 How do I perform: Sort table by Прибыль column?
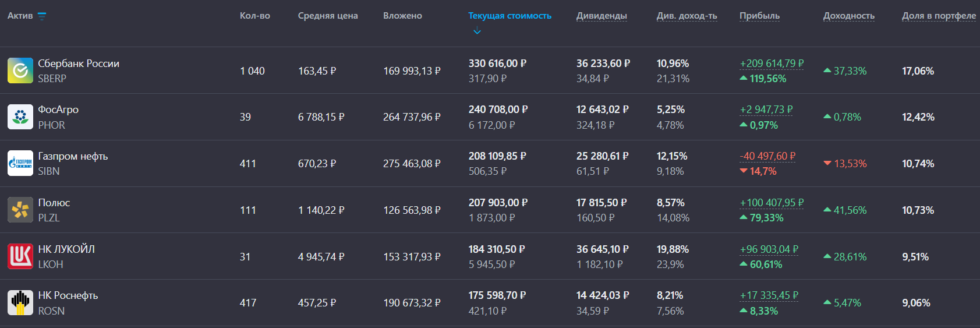click(759, 16)
